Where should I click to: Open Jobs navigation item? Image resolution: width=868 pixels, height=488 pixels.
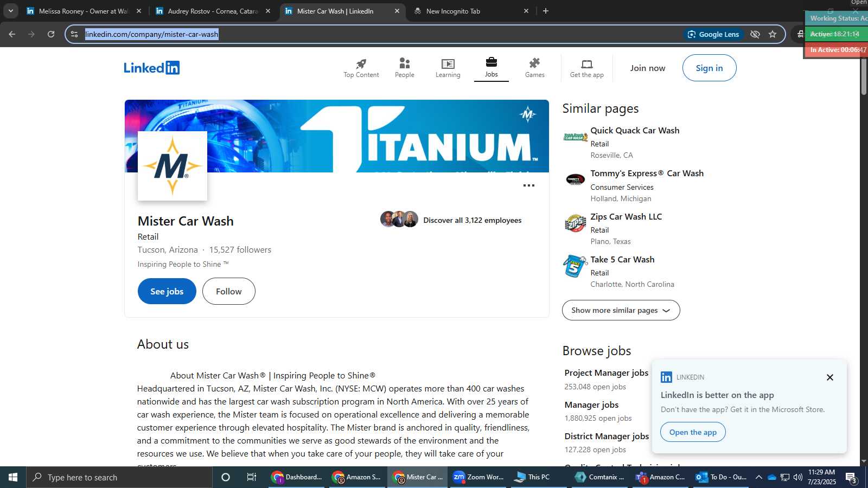point(491,68)
